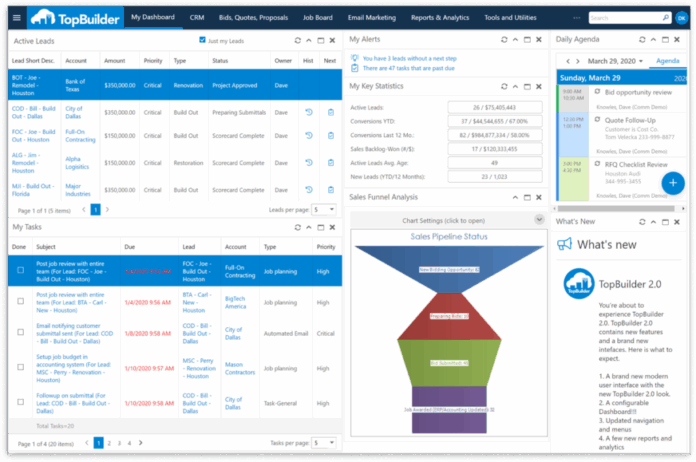Open Tools and Utilities menu

pyautogui.click(x=510, y=18)
